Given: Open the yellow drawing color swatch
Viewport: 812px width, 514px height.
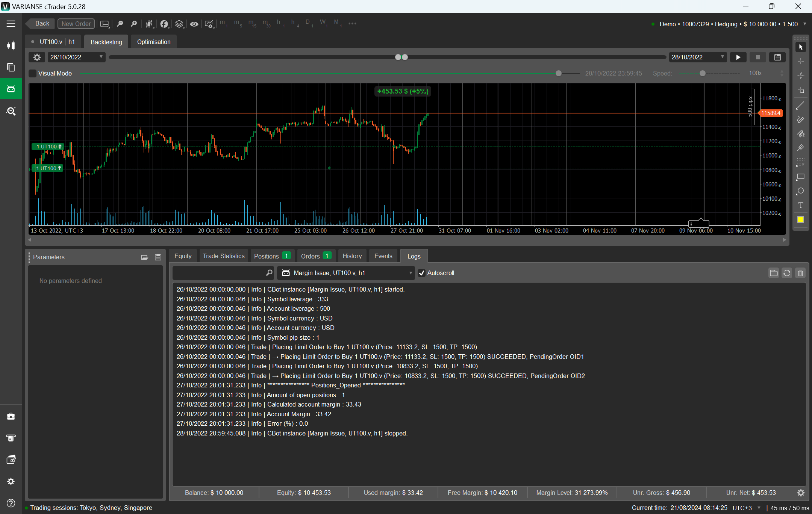Looking at the screenshot, I should [x=801, y=219].
